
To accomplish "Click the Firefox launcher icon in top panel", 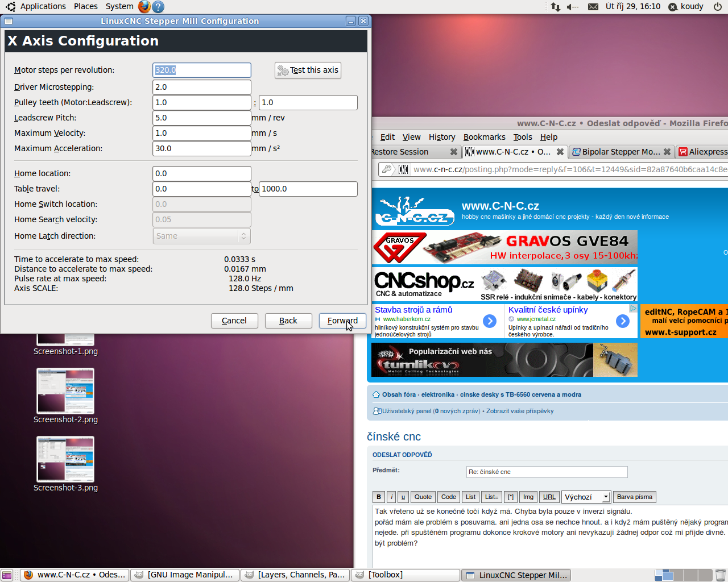I will click(144, 7).
